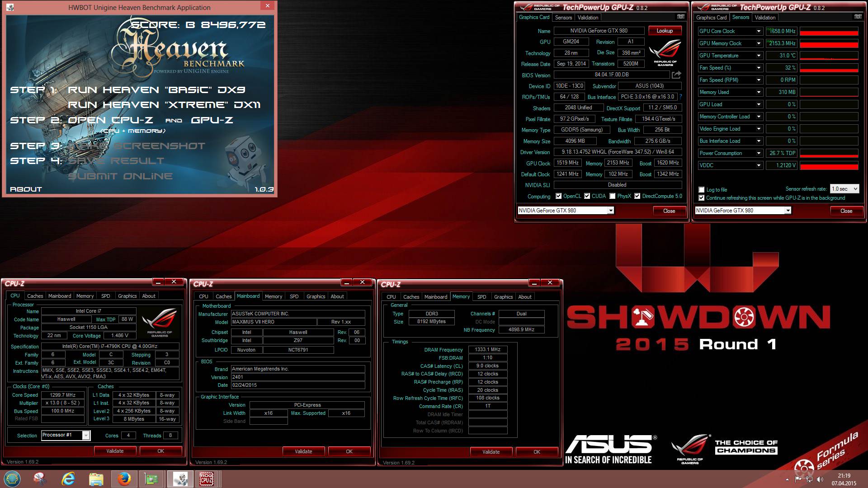Click RUN HEAVEN "BASIC" DX9 step
Screen dimensions: 868x488
coord(156,90)
